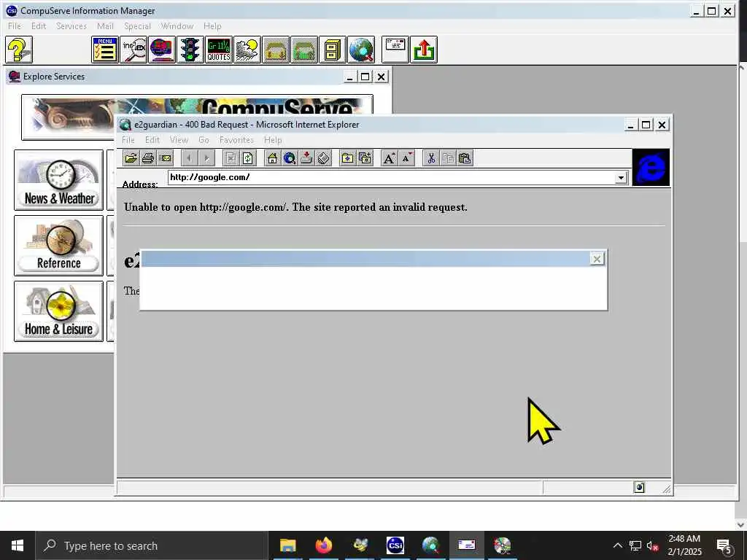Click the Send mail envelope icon in Internet Explorer
Viewport: 747px width, 560px height.
(166, 158)
